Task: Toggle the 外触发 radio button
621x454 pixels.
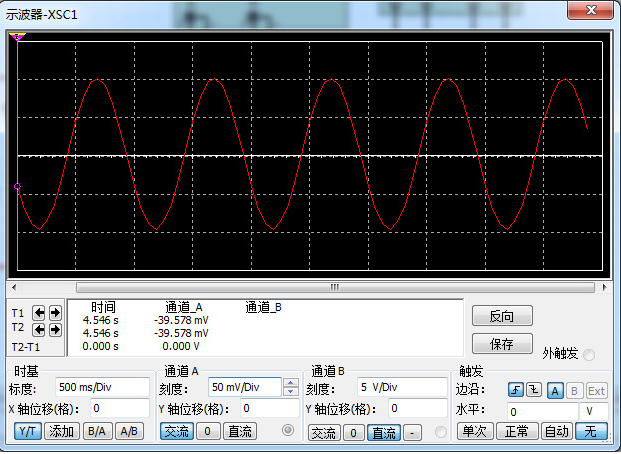Action: 589,354
